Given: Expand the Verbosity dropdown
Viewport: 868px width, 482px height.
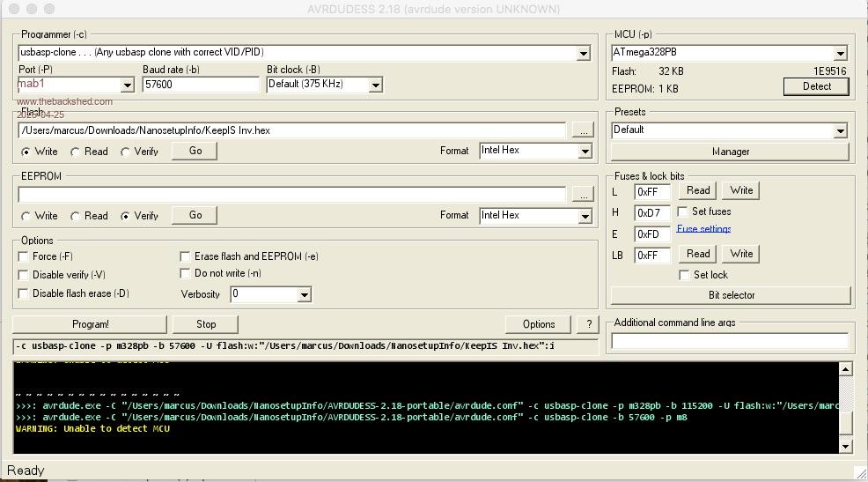Looking at the screenshot, I should tap(305, 295).
